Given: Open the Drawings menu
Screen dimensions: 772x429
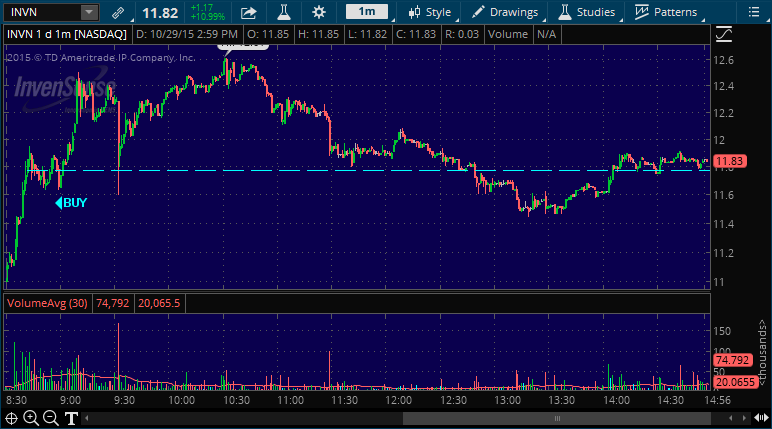Looking at the screenshot, I should click(505, 12).
